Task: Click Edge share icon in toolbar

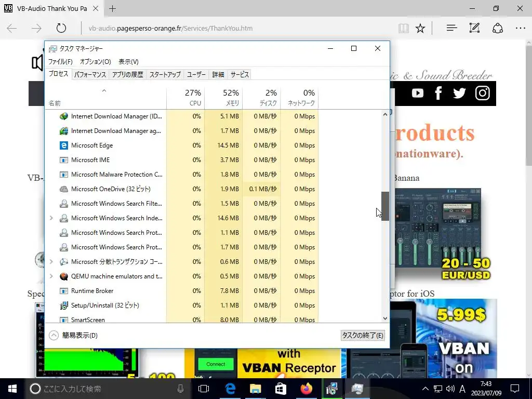Action: (497, 28)
